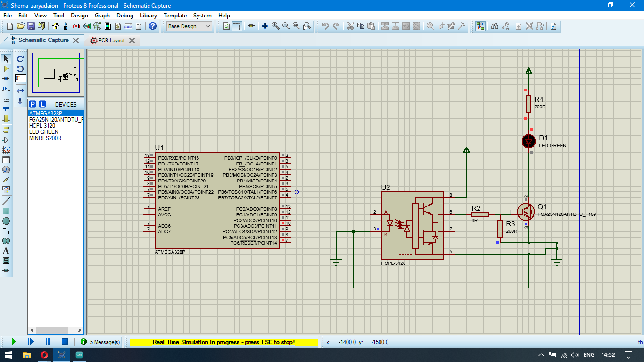Select the Junction Dot Mode tool
Image resolution: width=644 pixels, height=362 pixels.
pyautogui.click(x=6, y=79)
